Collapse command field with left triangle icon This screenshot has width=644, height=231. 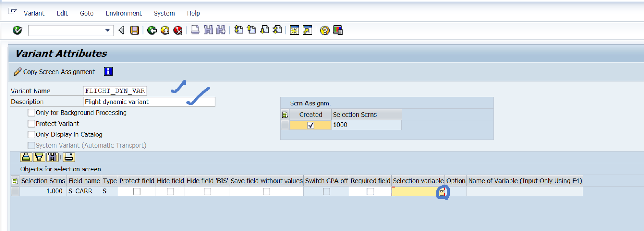pos(121,30)
